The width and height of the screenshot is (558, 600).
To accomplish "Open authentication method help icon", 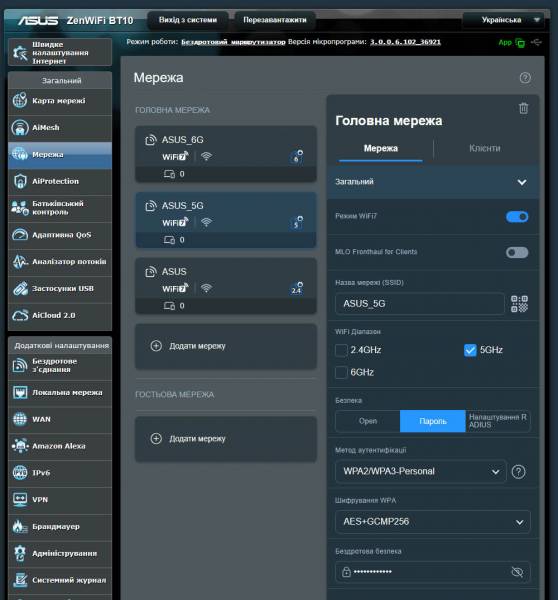I will coord(518,472).
